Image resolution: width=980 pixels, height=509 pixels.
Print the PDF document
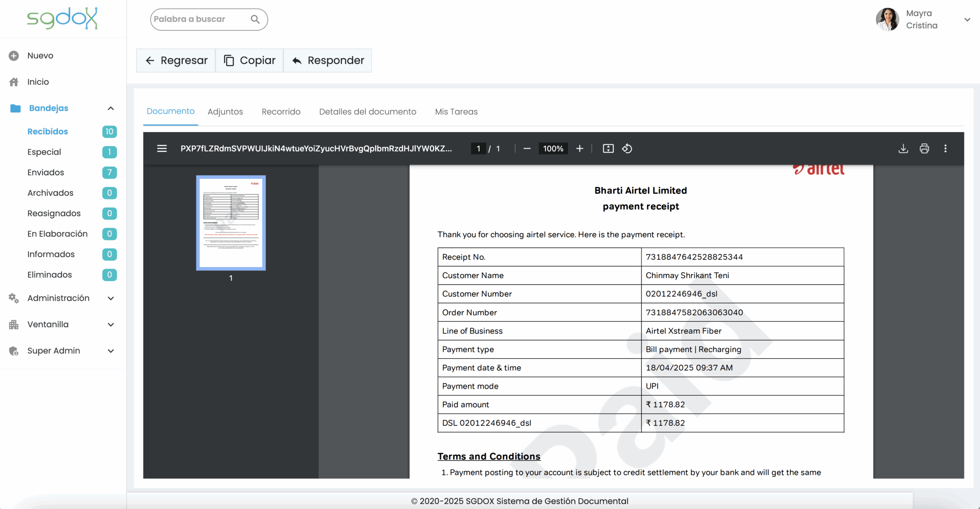click(x=924, y=148)
